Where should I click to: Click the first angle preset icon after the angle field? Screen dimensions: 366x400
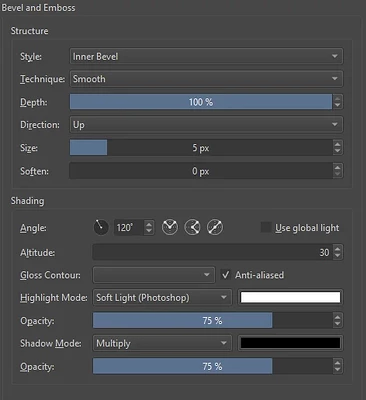point(170,228)
